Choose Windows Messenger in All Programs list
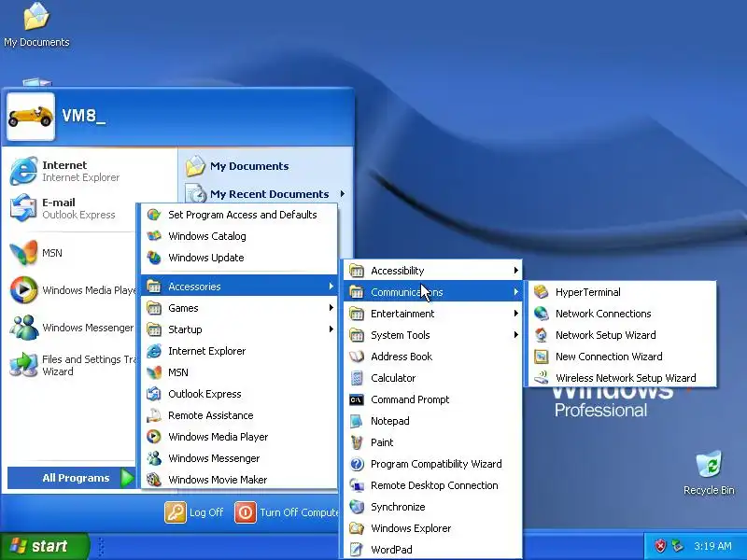This screenshot has height=560, width=747. (x=239, y=458)
